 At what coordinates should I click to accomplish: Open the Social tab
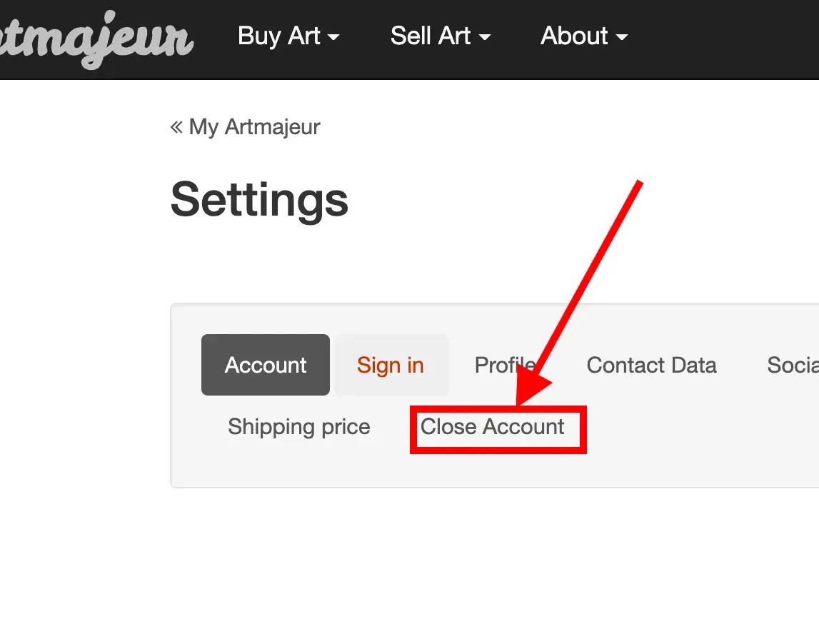(x=793, y=365)
